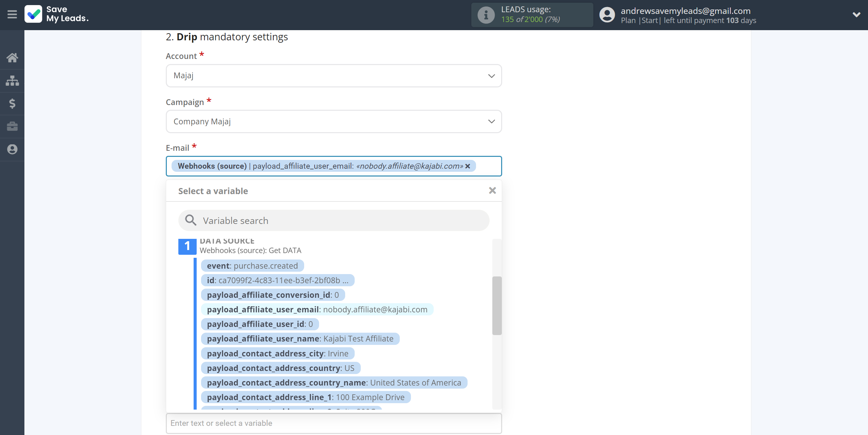Click the Webhooks (source): Get DATA label

(250, 250)
